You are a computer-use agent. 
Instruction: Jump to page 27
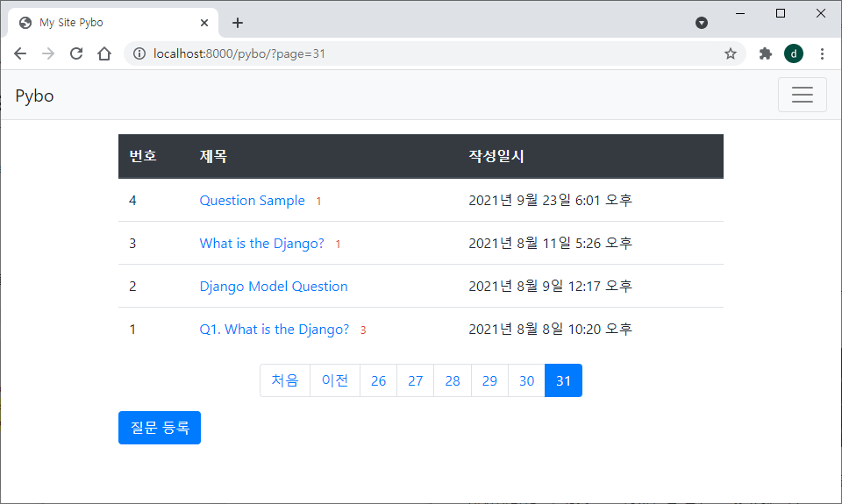click(x=416, y=380)
